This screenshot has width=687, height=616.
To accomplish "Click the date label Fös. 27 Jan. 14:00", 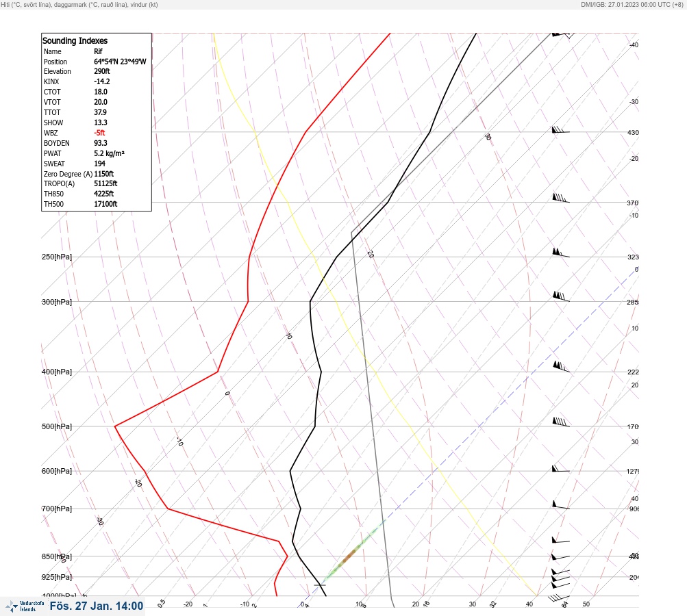I will pos(97,606).
